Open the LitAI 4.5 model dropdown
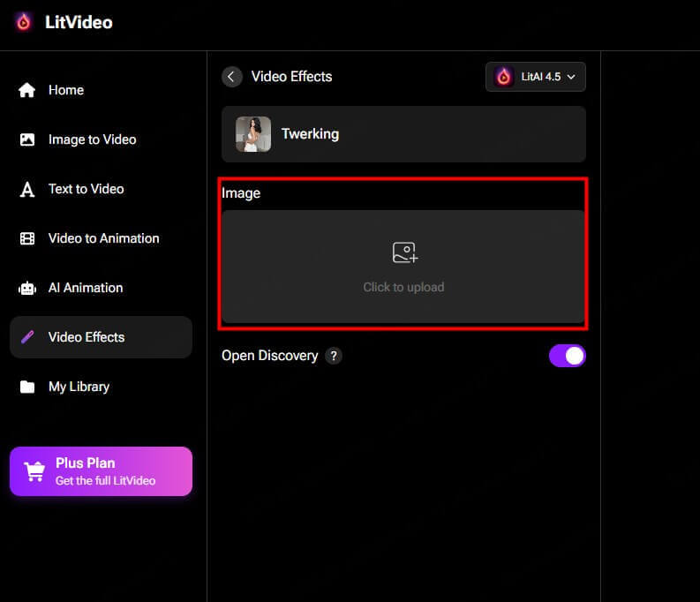 tap(535, 77)
